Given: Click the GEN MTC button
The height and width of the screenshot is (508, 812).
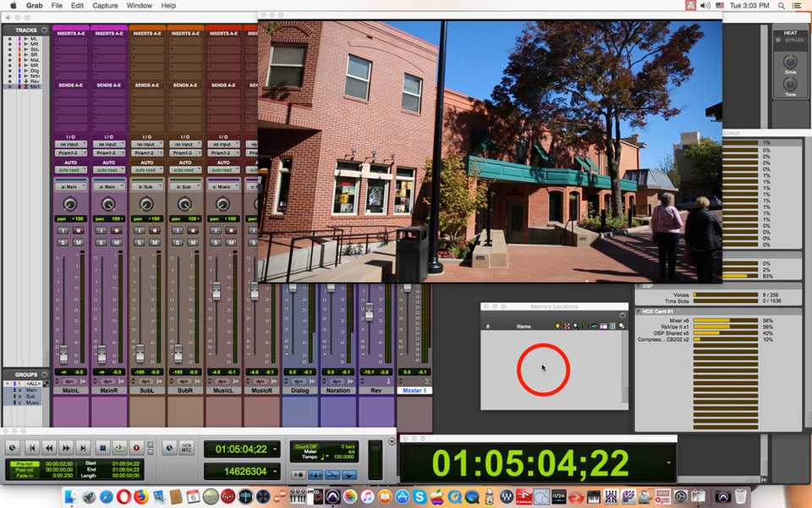Looking at the screenshot, I should 186,447.
